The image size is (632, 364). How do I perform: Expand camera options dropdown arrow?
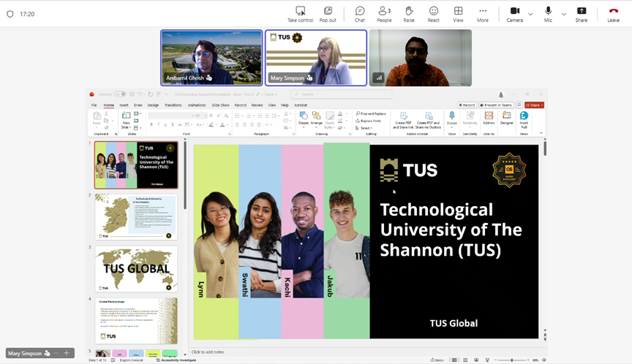[530, 14]
